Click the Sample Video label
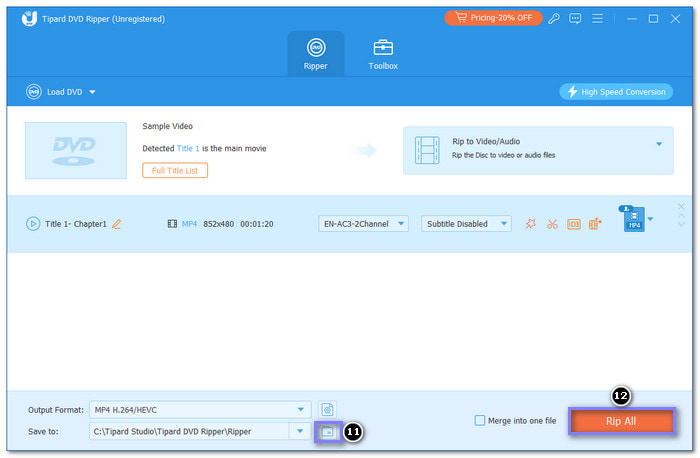This screenshot has height=458, width=700. point(167,126)
